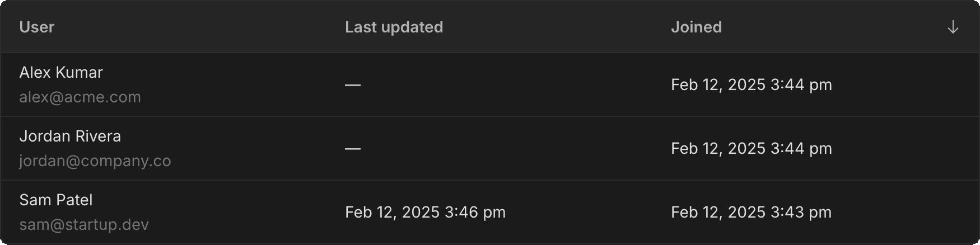
Task: Click Sam Patel's 3:46 pm Last updated date
Action: 425,213
